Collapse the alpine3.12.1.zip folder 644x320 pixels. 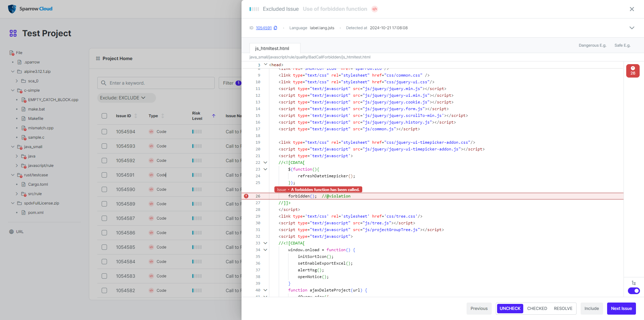pos(13,72)
